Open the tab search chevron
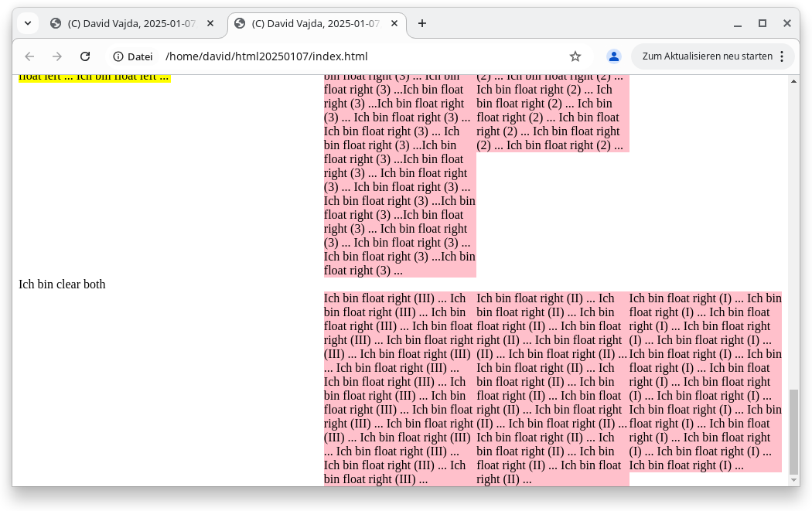Viewport: 812px width, 511px height. pyautogui.click(x=27, y=23)
